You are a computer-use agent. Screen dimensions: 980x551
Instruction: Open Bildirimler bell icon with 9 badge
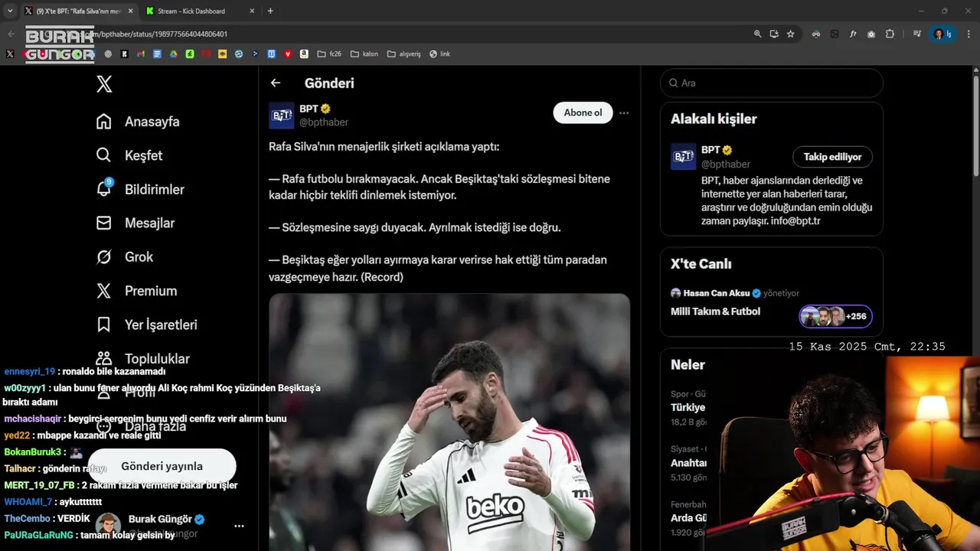point(104,188)
